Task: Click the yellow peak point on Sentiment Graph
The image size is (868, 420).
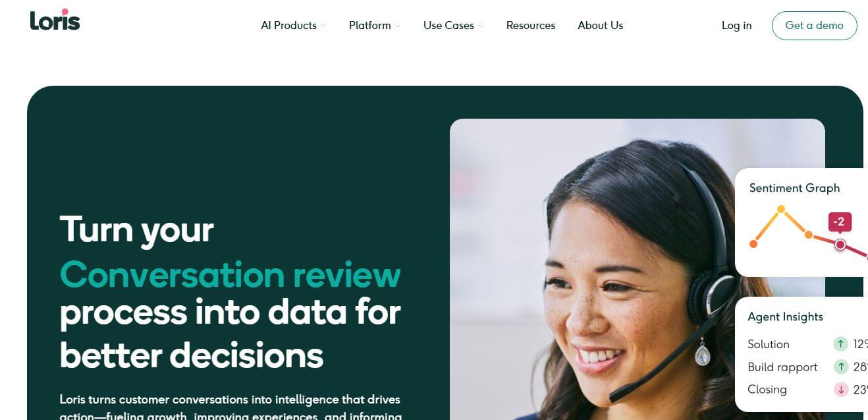Action: point(781,210)
